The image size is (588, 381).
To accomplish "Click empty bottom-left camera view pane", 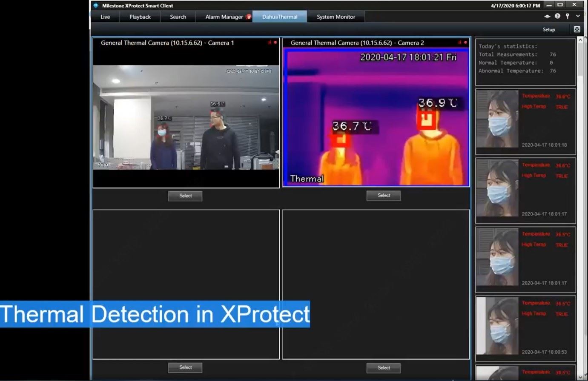I will point(186,284).
